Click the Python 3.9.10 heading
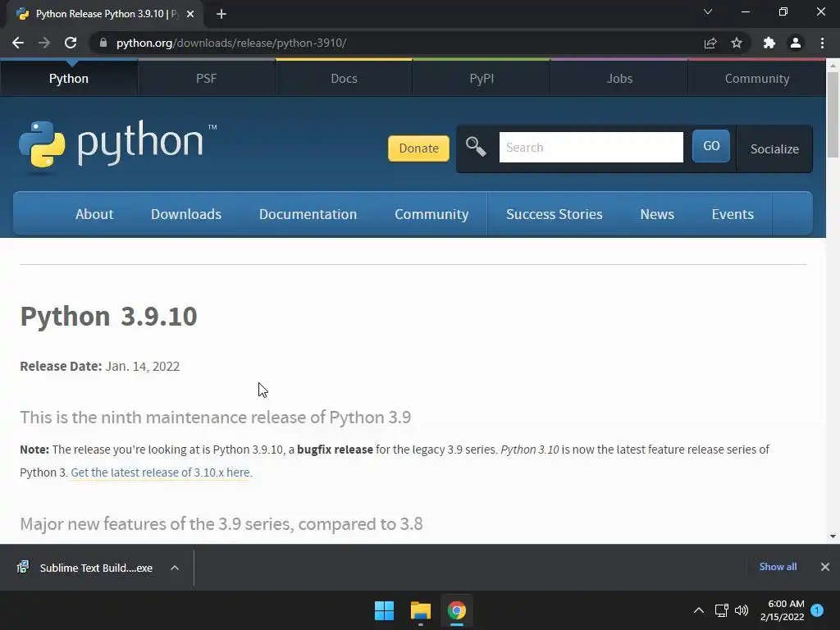The image size is (840, 630). pos(109,316)
